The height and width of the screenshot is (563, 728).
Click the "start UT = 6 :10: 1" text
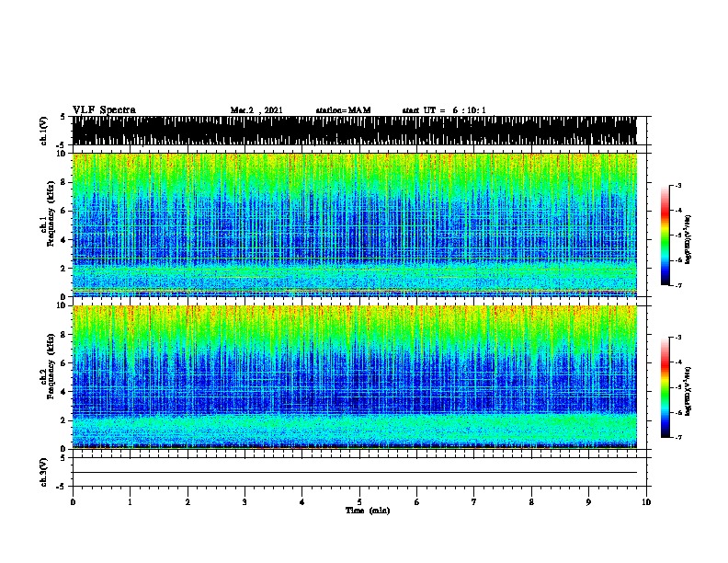point(444,110)
